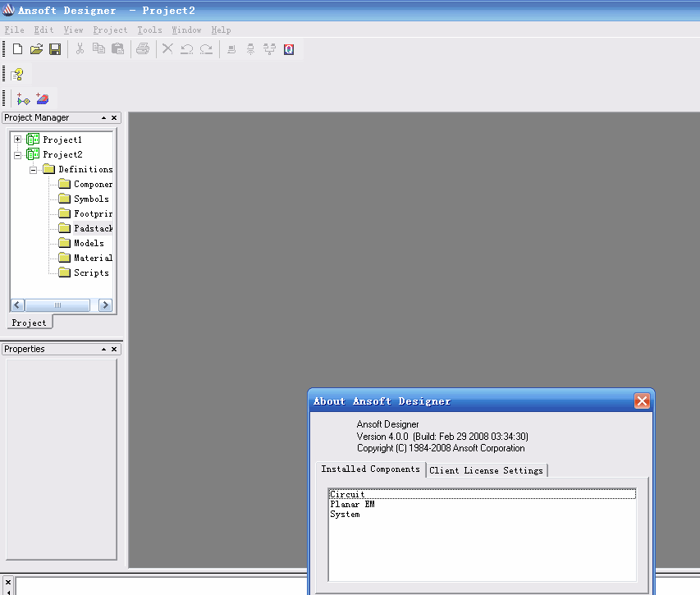Open the Tools menu

(149, 30)
